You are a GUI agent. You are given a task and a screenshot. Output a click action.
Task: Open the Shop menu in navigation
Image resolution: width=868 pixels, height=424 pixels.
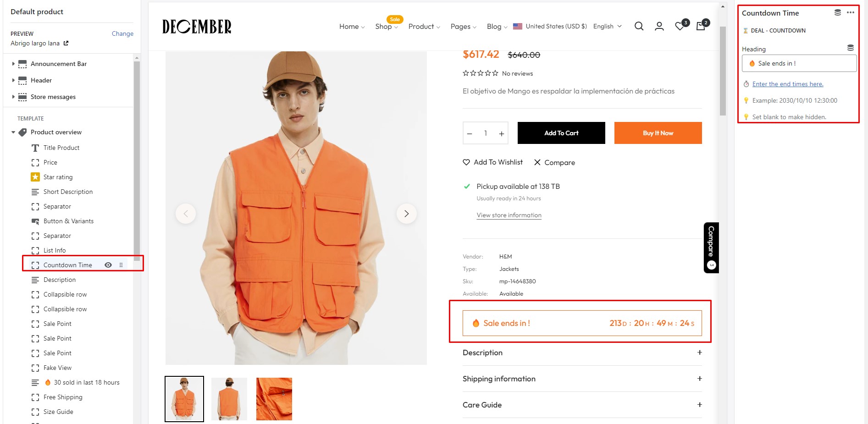(x=386, y=27)
